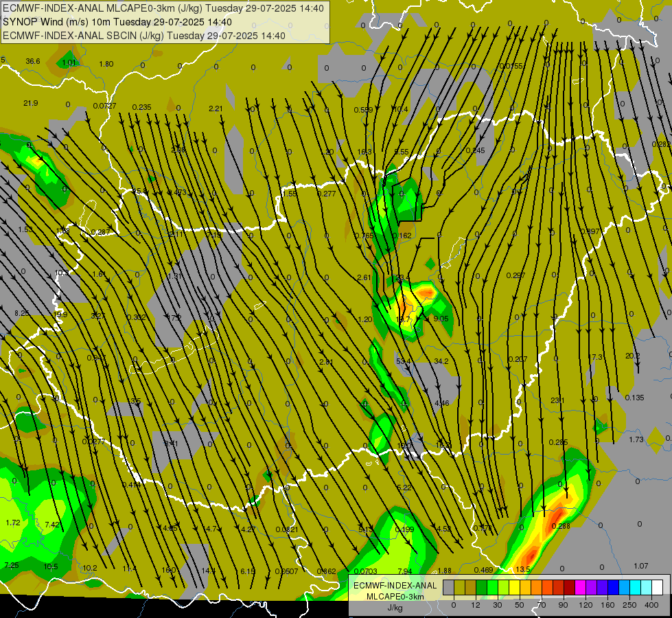Click the 'ECMWF-INDEX-ANAL SBCIN' header line
This screenshot has width=672, height=618.
click(x=144, y=36)
